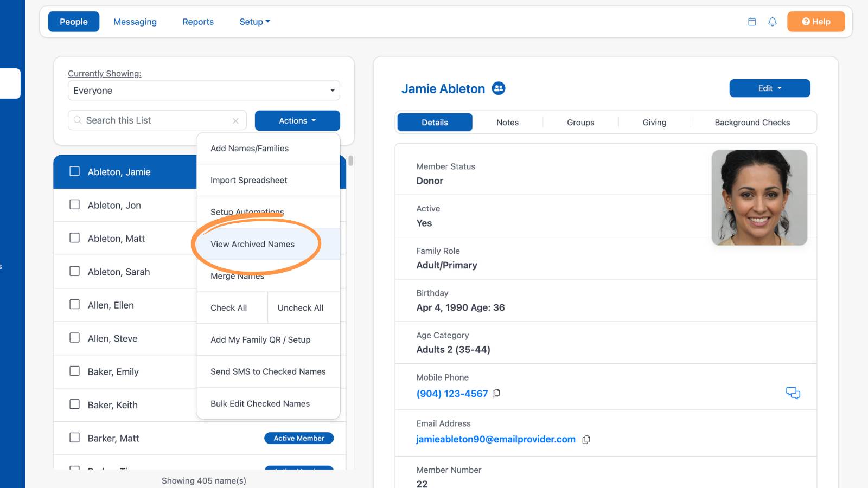
Task: Copy the mobile phone number
Action: (496, 394)
